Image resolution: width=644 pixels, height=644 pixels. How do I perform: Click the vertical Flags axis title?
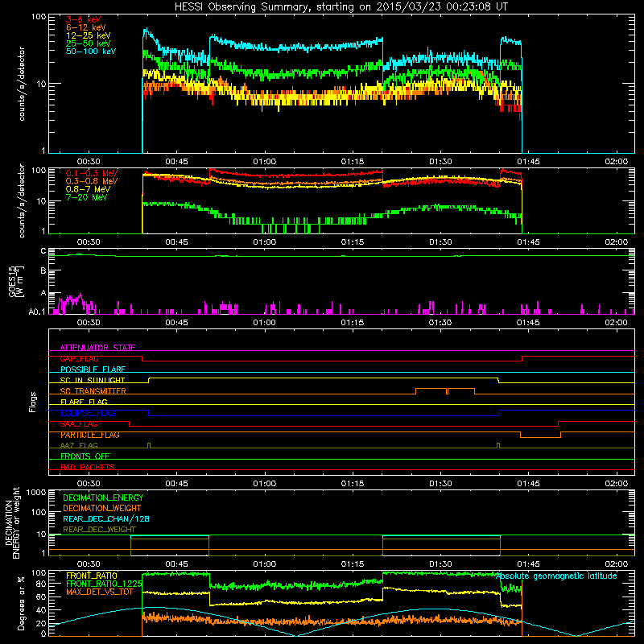point(33,402)
